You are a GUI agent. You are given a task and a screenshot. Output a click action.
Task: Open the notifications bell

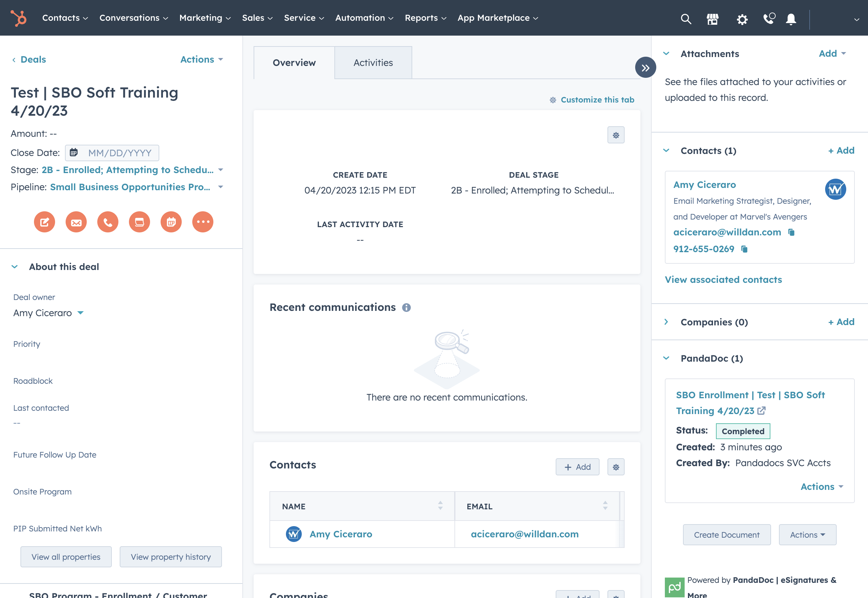pos(791,19)
